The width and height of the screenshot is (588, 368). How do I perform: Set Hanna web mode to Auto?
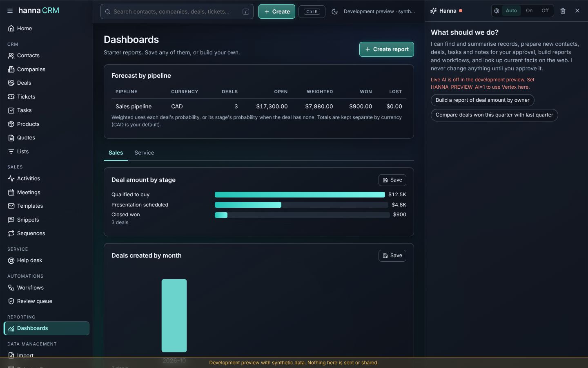pyautogui.click(x=511, y=11)
